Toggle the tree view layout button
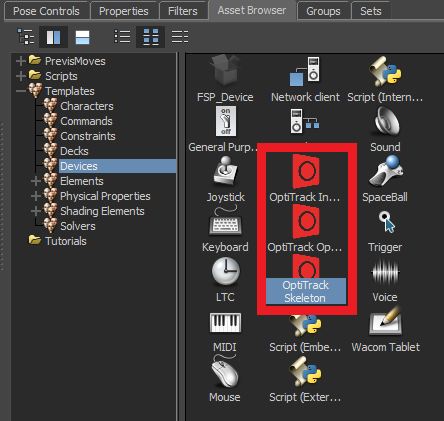444x421 pixels. pyautogui.click(x=26, y=37)
